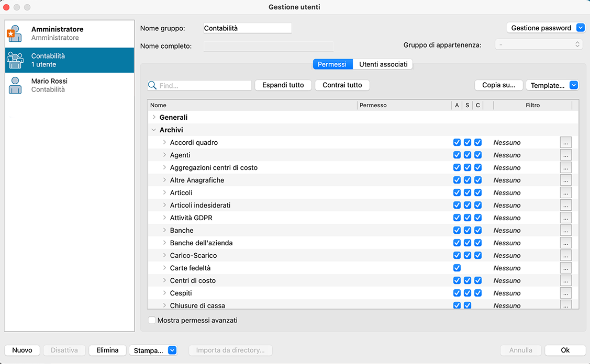Click the Amministratore user icon with star badge
590x364 pixels.
[x=15, y=33]
